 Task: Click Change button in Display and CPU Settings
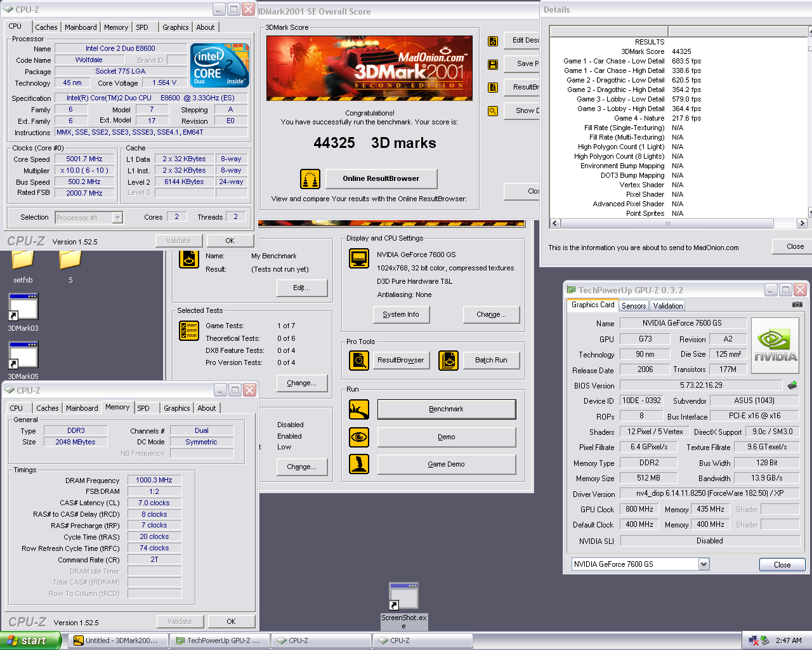pos(492,315)
